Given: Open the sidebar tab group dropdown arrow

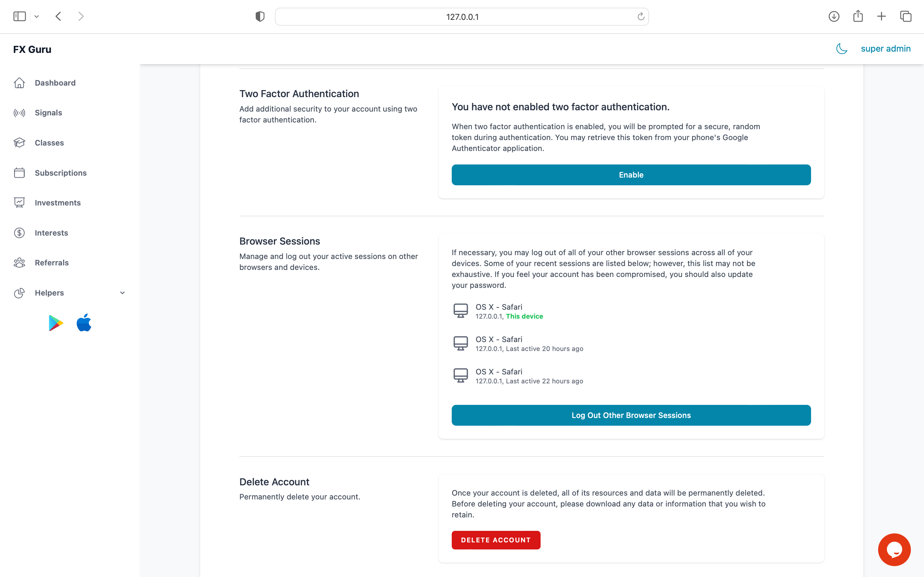Looking at the screenshot, I should coord(37,16).
